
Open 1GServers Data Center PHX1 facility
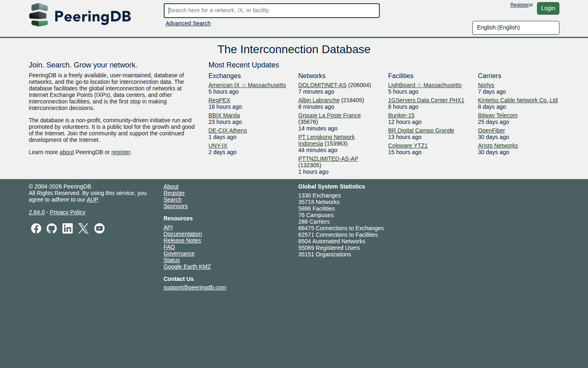click(x=426, y=100)
